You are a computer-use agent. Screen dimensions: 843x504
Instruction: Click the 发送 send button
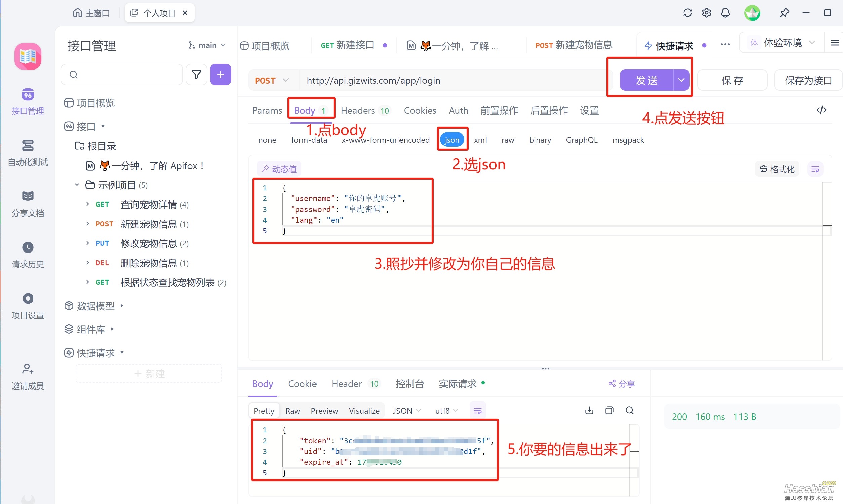[x=646, y=80]
